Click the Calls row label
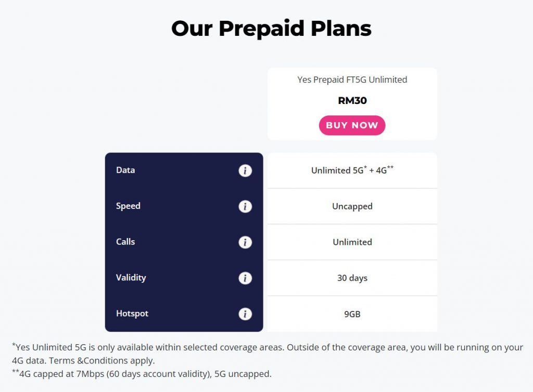This screenshot has width=533, height=392. pyautogui.click(x=125, y=242)
